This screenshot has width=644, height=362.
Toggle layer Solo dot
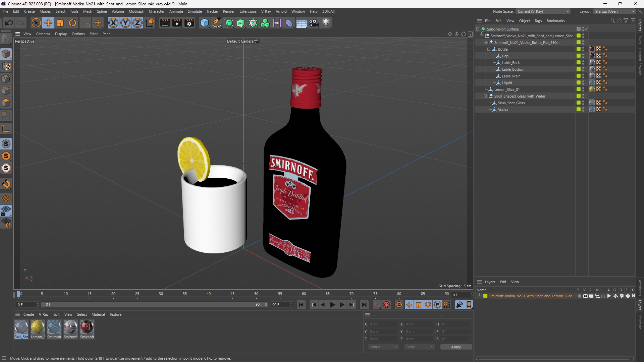579,296
